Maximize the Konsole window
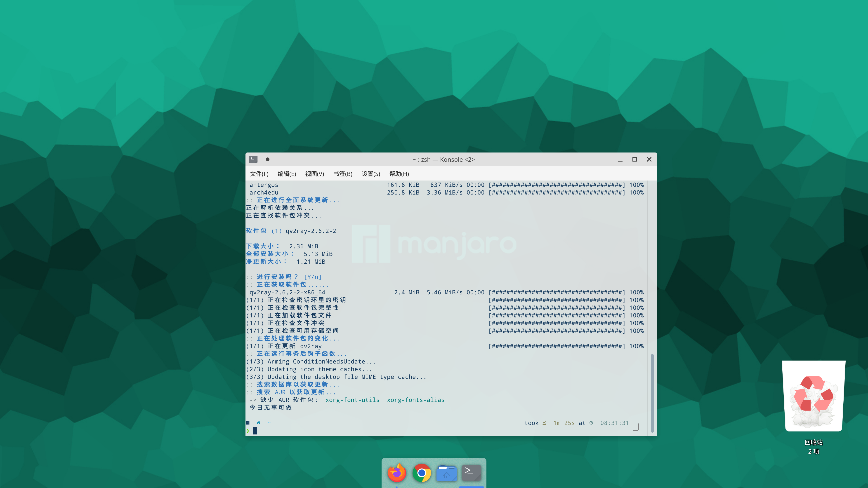 tap(634, 159)
